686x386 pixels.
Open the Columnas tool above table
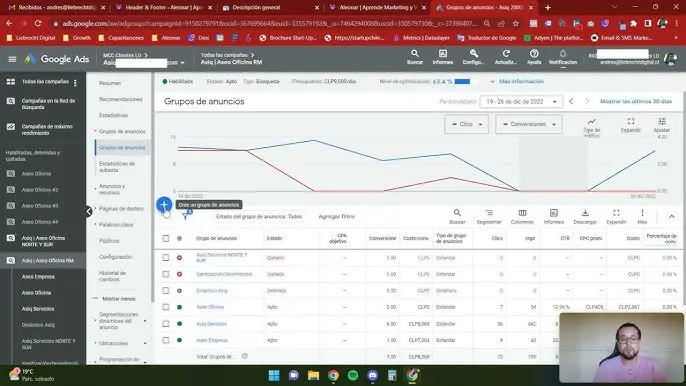click(x=522, y=216)
